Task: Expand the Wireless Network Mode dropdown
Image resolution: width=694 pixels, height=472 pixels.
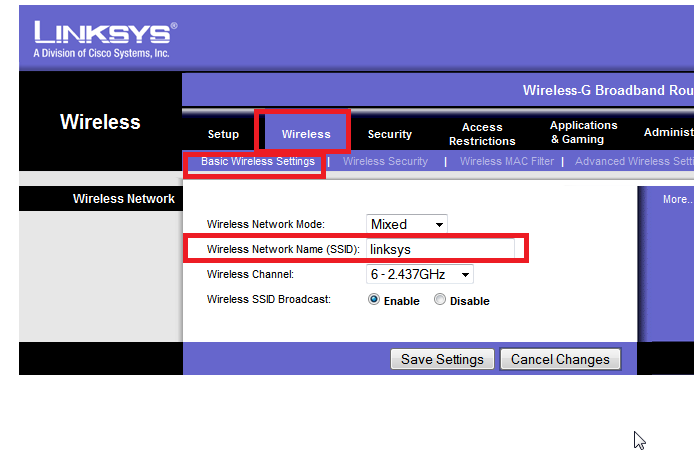Action: (x=407, y=224)
